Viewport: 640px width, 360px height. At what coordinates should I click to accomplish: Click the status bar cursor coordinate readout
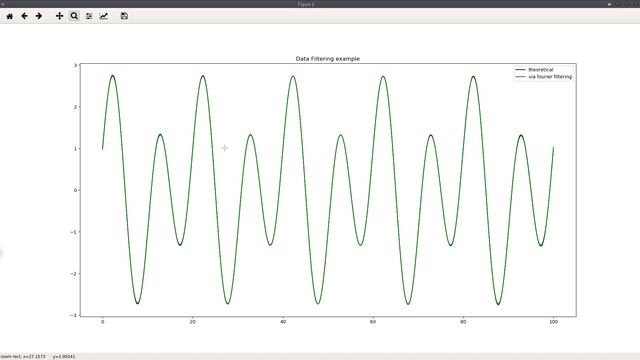tap(38, 357)
